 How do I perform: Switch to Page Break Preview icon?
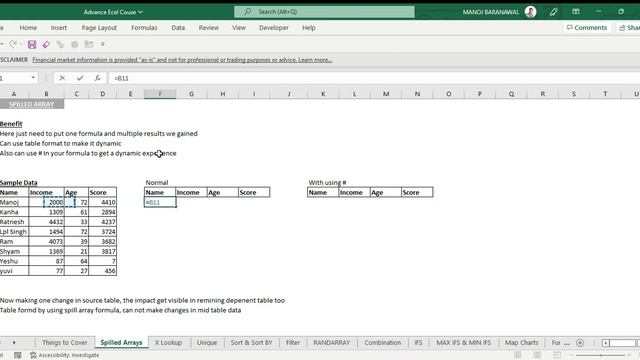coord(557,355)
